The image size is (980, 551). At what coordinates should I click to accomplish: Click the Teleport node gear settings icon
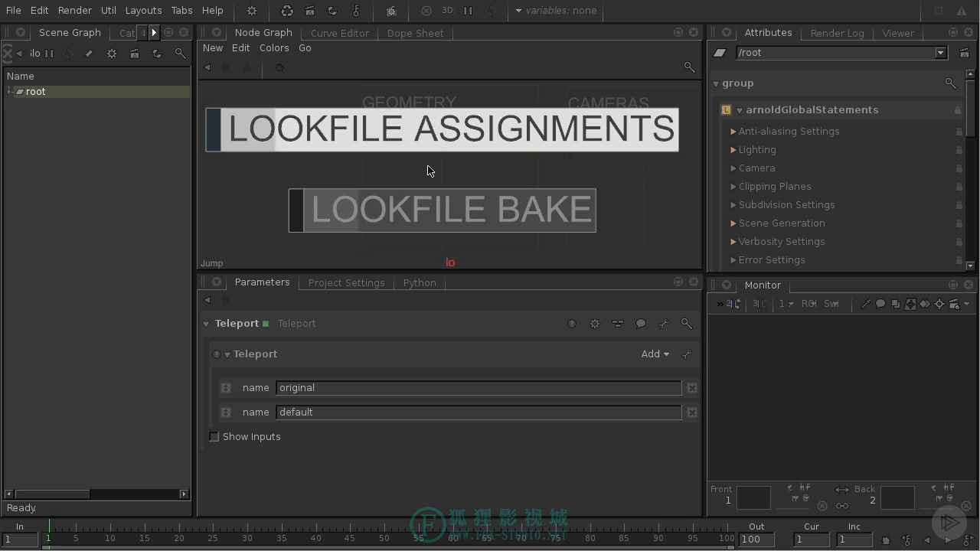(595, 324)
